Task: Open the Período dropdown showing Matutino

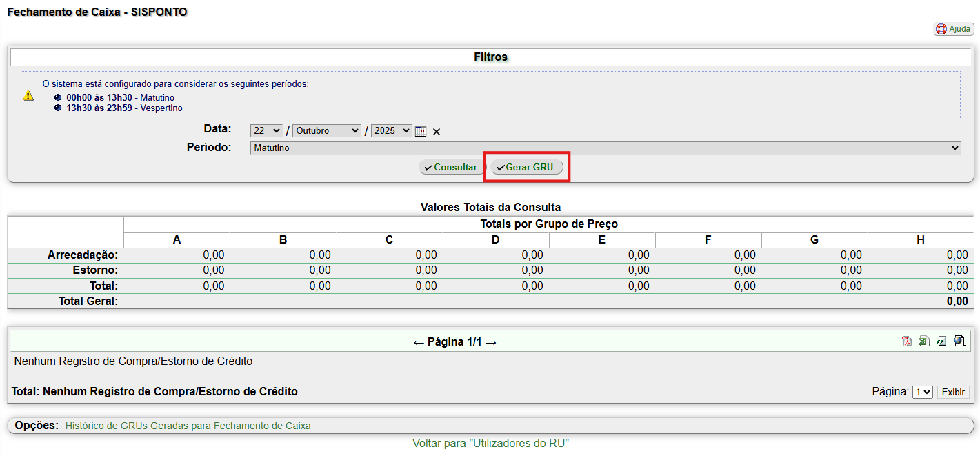Action: coord(605,148)
